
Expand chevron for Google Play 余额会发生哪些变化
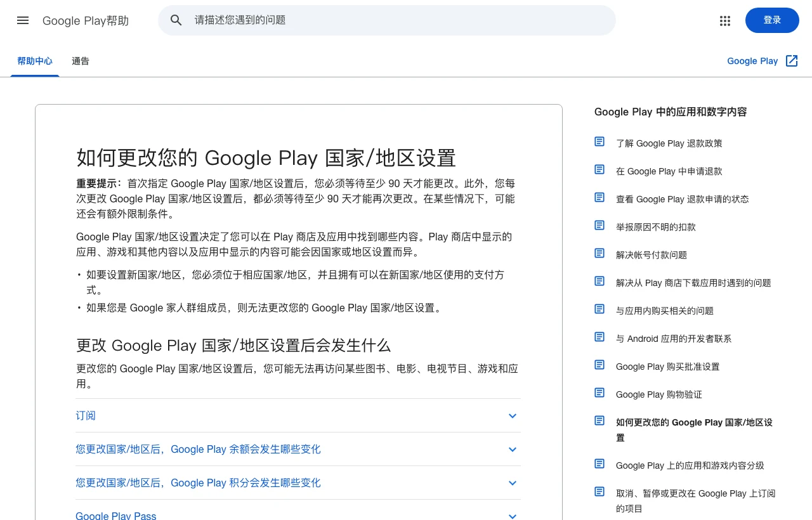513,450
